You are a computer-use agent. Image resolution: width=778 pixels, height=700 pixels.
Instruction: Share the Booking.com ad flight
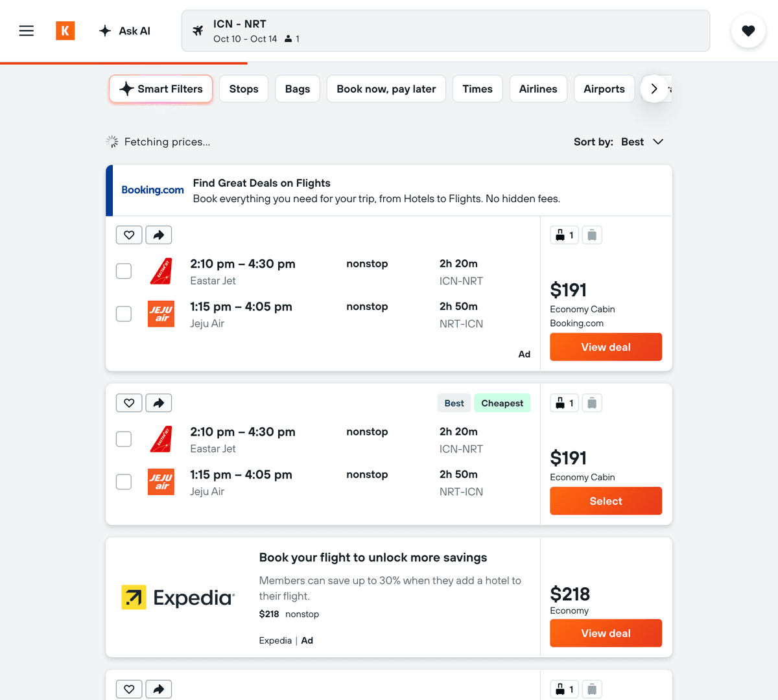[x=159, y=235]
